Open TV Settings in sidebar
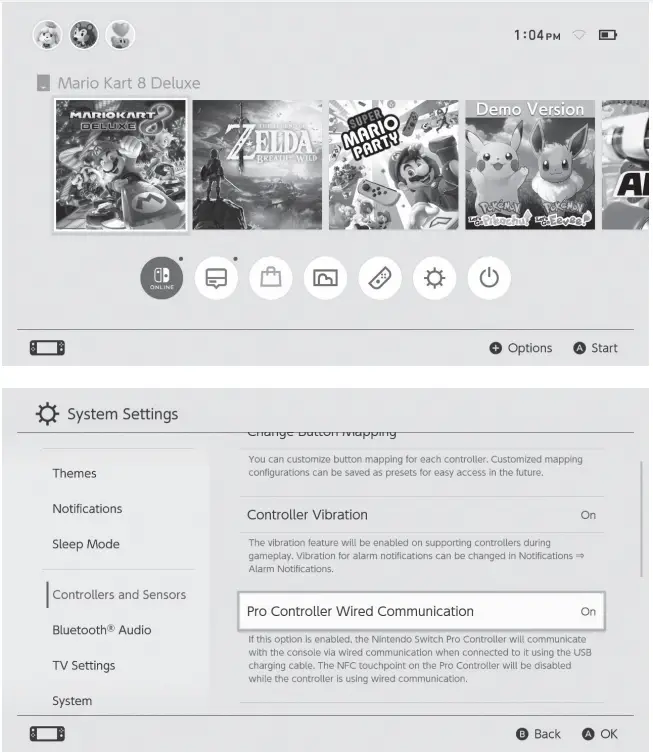 [84, 666]
